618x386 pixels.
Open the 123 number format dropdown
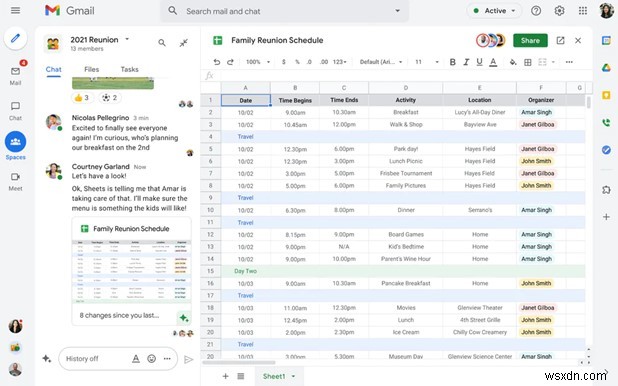click(x=339, y=62)
